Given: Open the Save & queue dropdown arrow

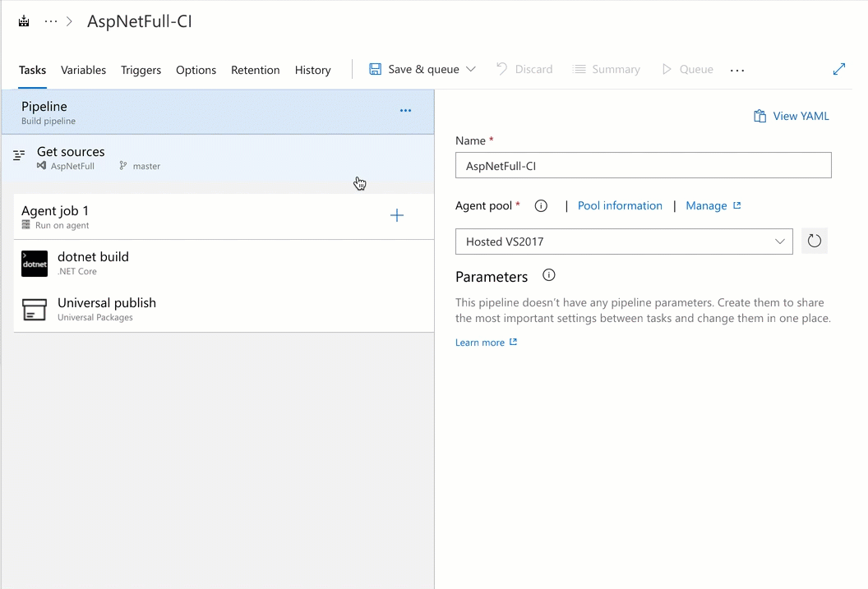Looking at the screenshot, I should pyautogui.click(x=472, y=69).
